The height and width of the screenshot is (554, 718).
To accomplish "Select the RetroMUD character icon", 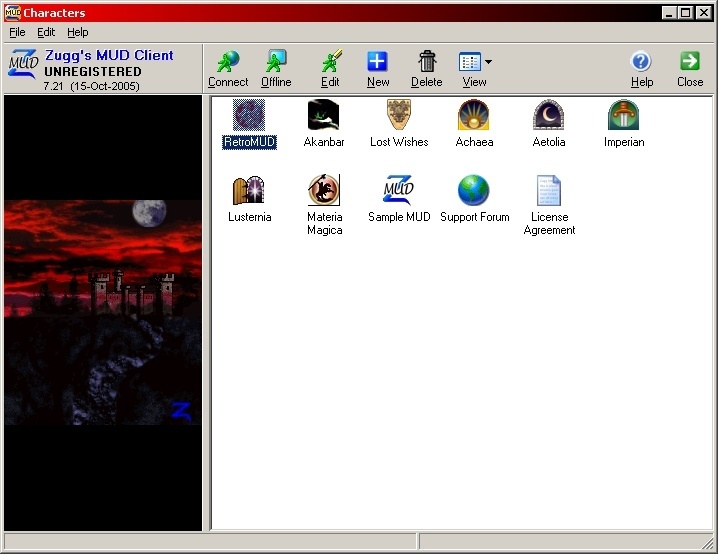I will [249, 115].
